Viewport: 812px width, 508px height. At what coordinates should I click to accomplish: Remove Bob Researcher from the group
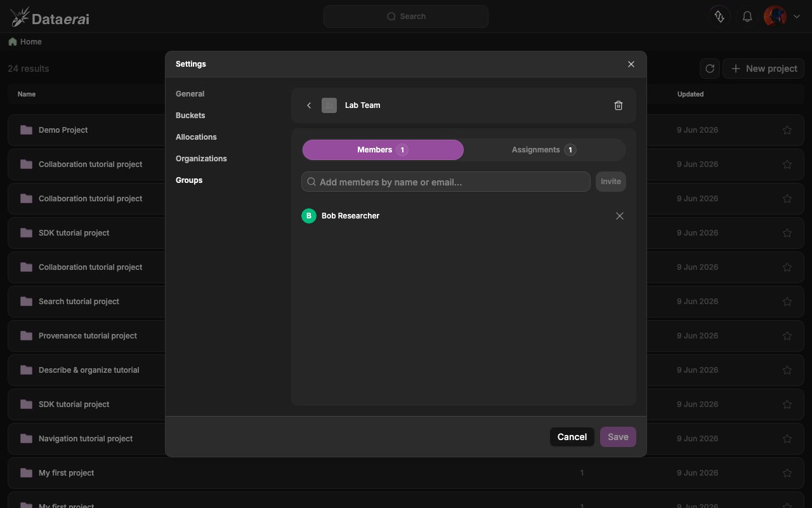[620, 216]
